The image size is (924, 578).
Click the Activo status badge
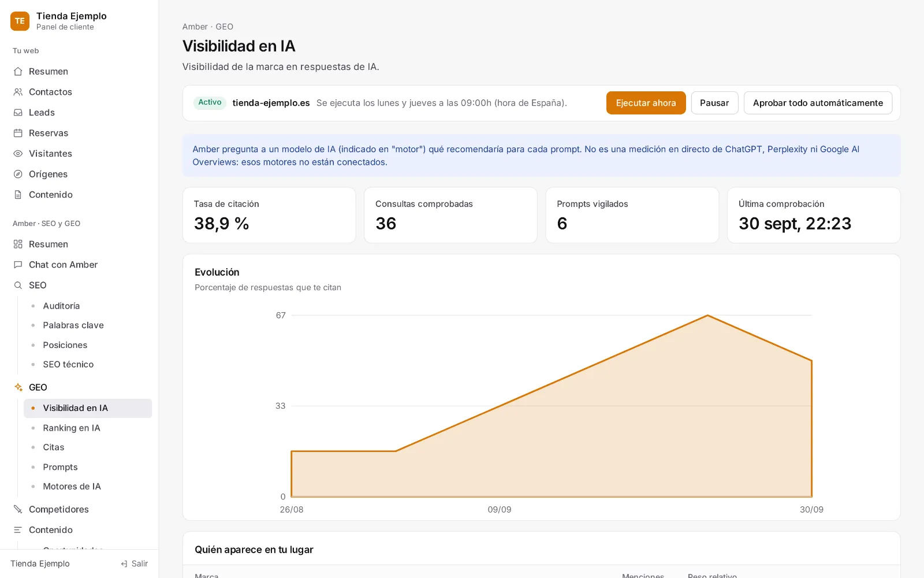click(x=210, y=102)
